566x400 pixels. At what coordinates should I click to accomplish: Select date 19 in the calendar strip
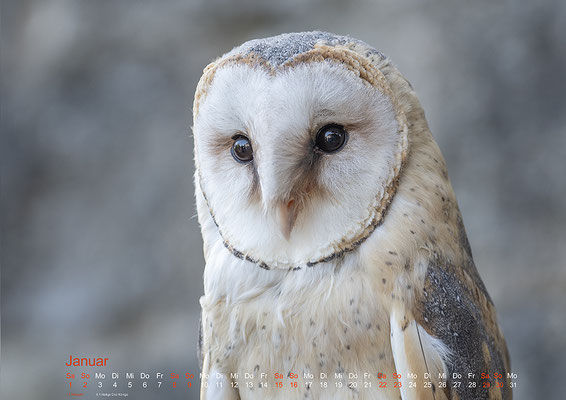[x=338, y=385]
